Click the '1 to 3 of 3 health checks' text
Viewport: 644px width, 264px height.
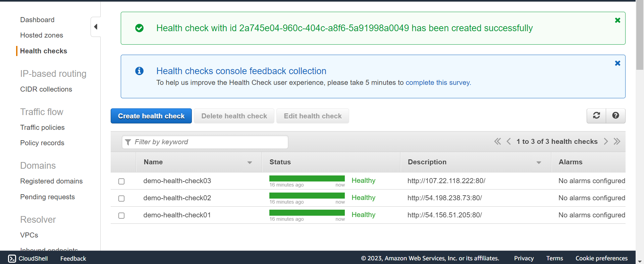[x=557, y=142]
